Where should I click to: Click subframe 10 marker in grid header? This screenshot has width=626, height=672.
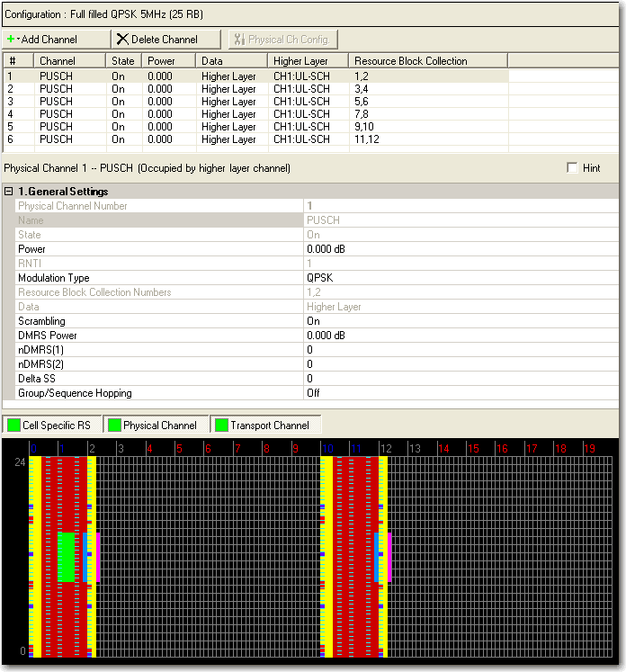click(x=326, y=448)
